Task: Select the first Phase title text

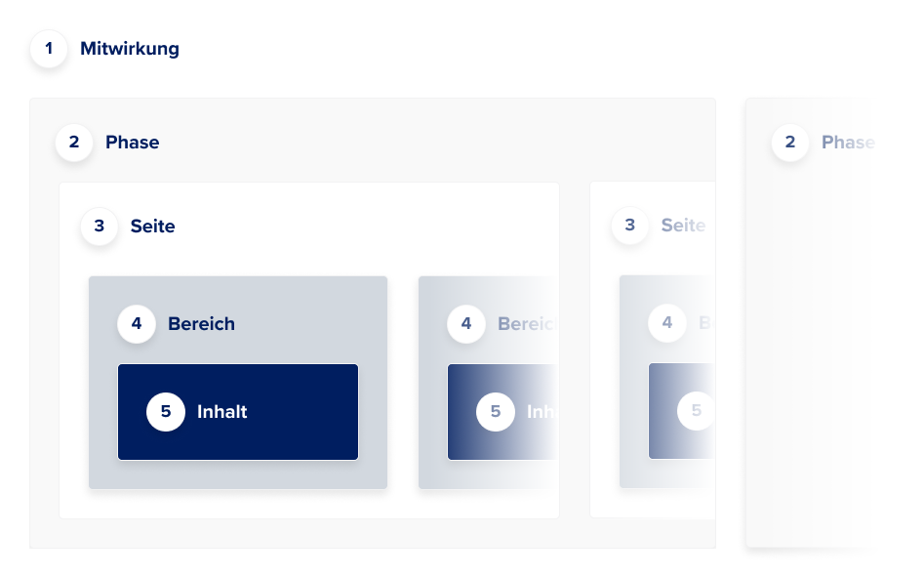Action: [x=133, y=142]
